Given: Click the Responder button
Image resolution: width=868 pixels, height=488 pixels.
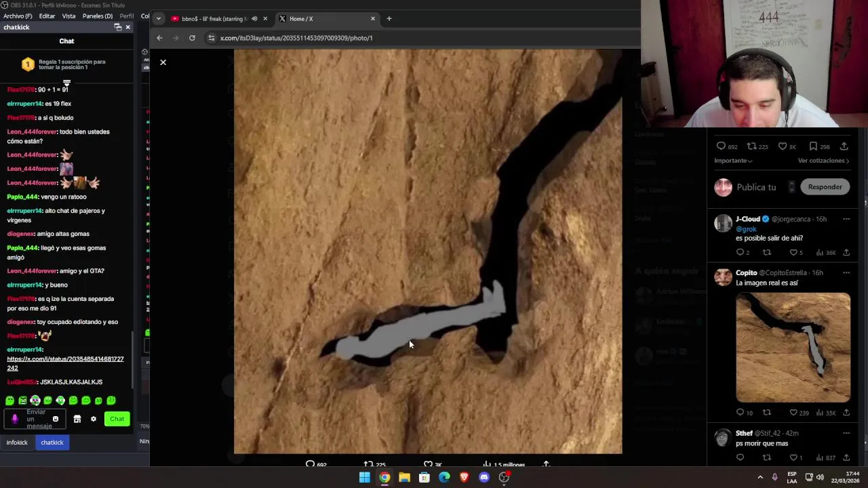Looking at the screenshot, I should 825,187.
